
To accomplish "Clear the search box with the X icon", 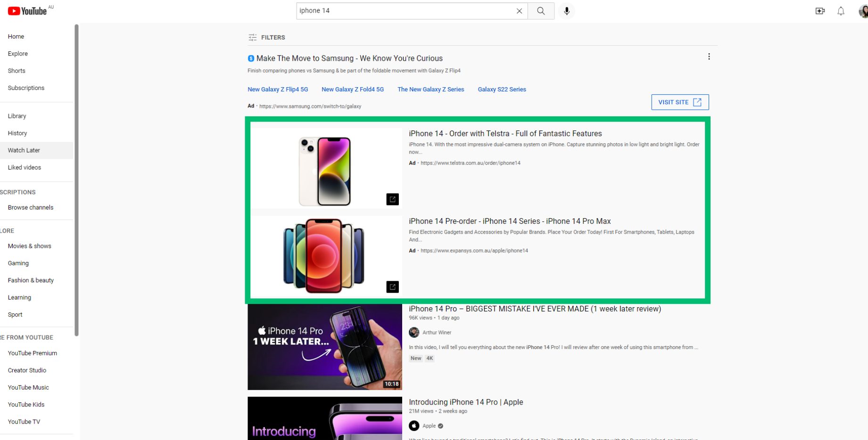I will coord(519,10).
